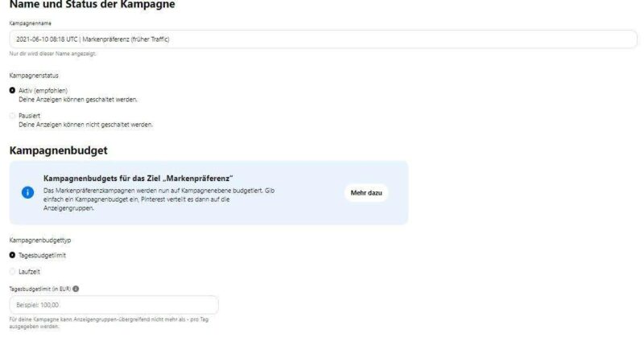The image size is (644, 337).
Task: Click the Mehr dazu button
Action: tap(366, 193)
